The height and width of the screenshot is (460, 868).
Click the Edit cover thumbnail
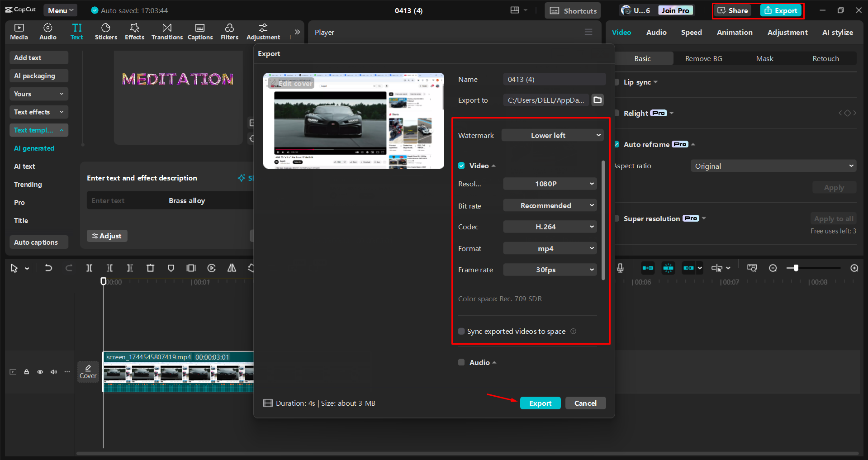291,83
